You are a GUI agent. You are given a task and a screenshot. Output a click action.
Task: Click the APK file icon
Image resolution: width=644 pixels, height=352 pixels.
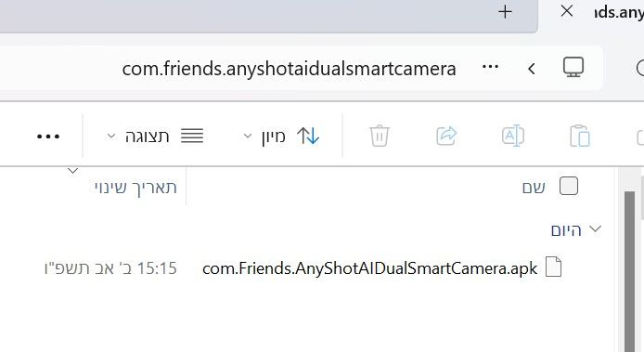(x=553, y=267)
